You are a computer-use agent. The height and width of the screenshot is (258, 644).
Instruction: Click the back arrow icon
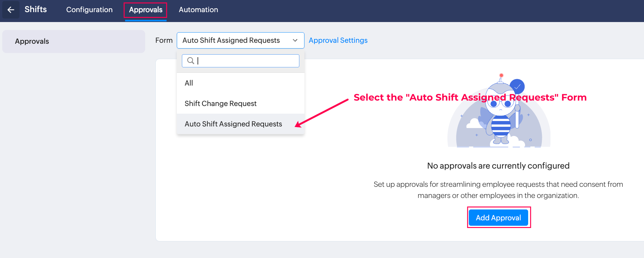click(11, 10)
